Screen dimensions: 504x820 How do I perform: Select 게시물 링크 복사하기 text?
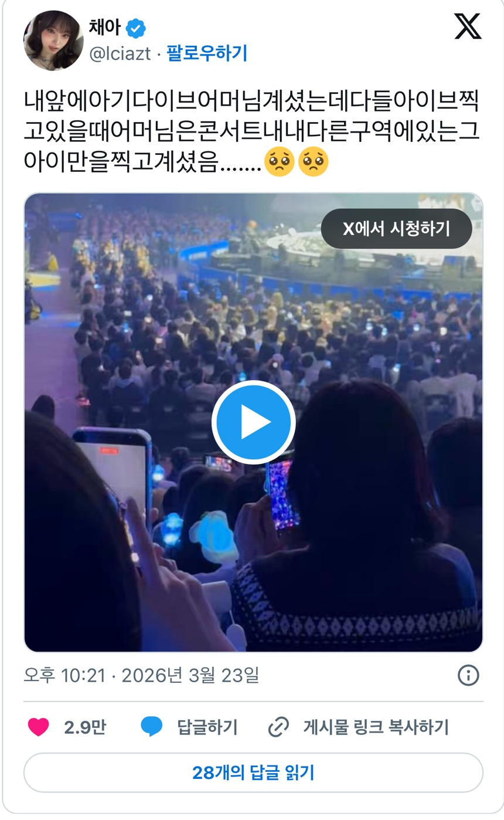coord(376,727)
